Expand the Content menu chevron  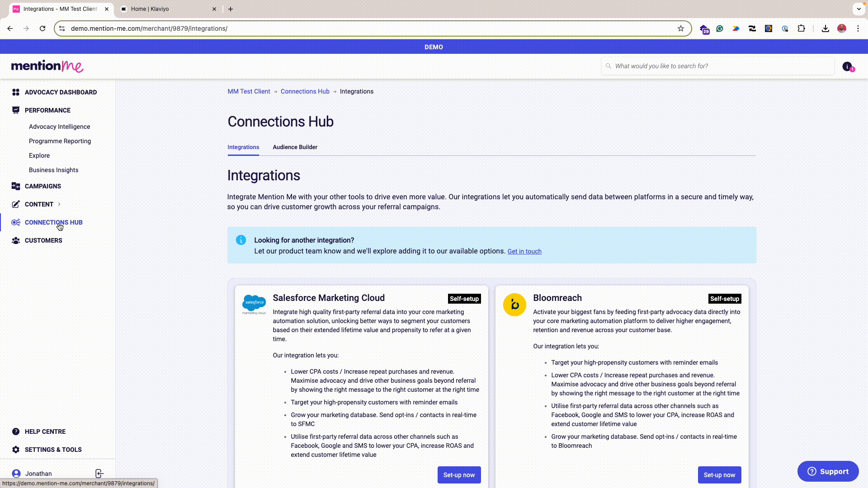point(59,204)
